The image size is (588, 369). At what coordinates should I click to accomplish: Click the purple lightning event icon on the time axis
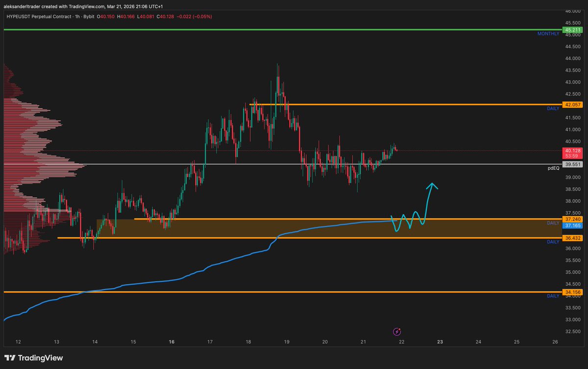(x=398, y=332)
